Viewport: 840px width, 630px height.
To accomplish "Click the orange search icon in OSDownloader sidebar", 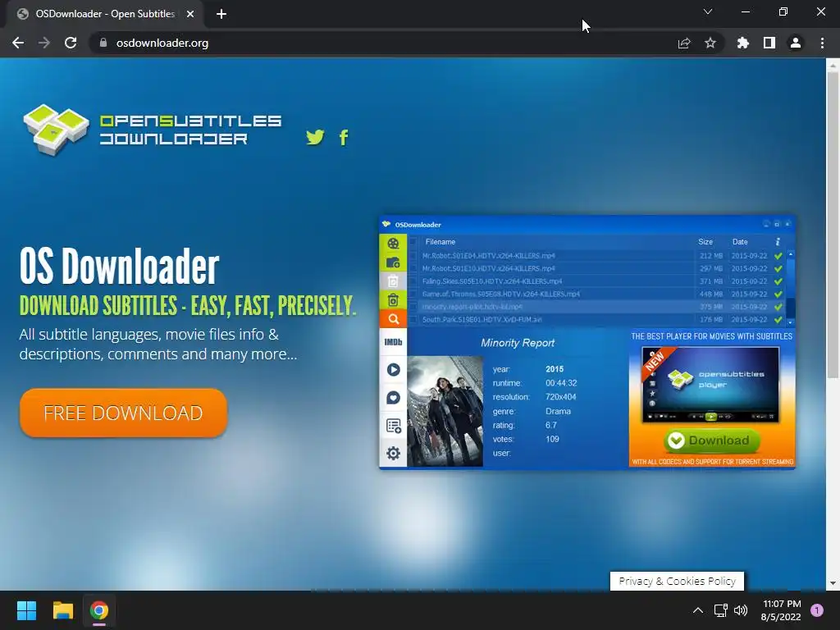I will tap(393, 319).
